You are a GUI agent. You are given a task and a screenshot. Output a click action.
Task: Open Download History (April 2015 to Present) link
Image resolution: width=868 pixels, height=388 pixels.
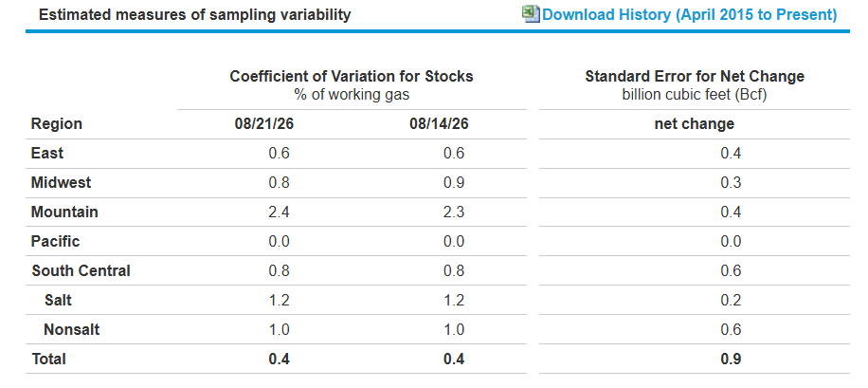click(x=689, y=15)
